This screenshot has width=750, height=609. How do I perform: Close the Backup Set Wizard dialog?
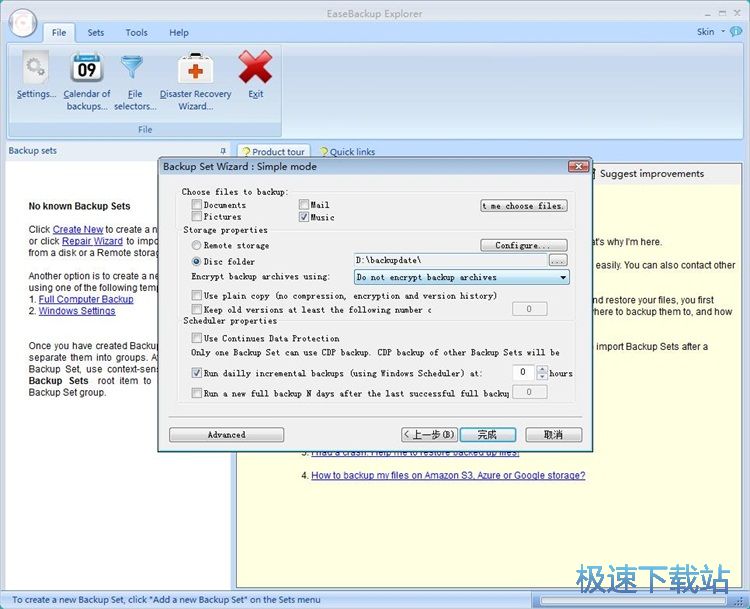coord(579,166)
